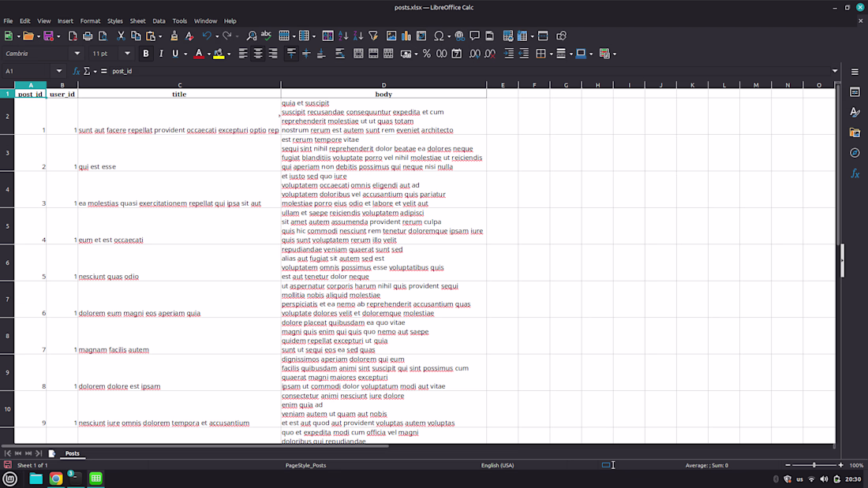Toggle Italic formatting
868x488 pixels.
160,54
